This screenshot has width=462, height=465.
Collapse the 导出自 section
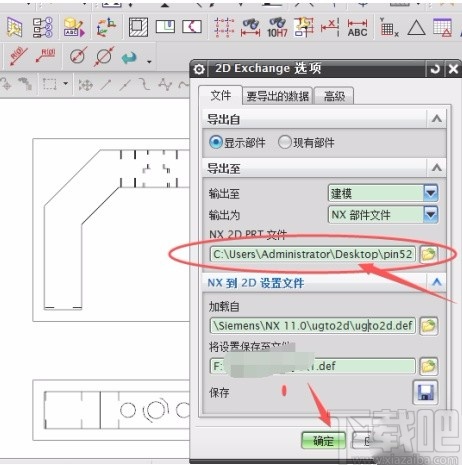(437, 119)
